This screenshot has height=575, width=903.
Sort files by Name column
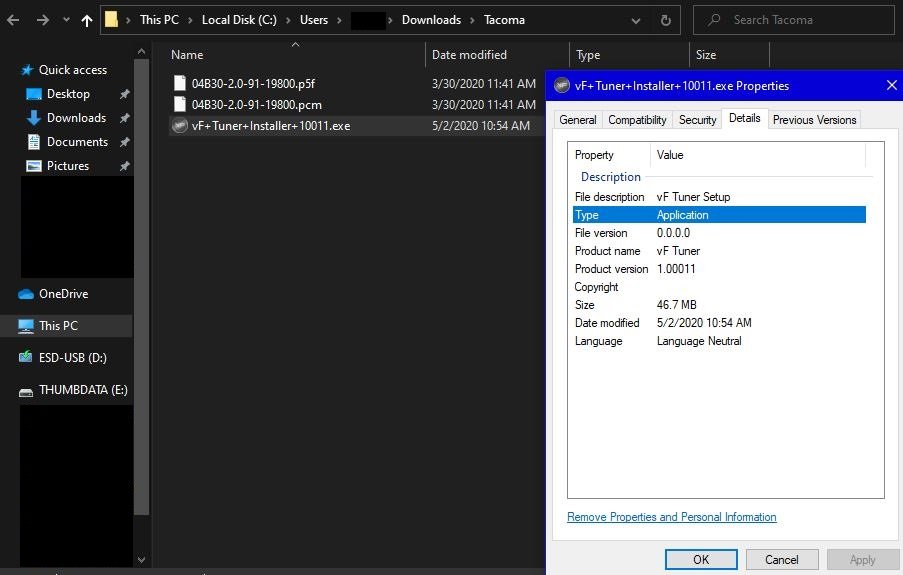coord(187,55)
